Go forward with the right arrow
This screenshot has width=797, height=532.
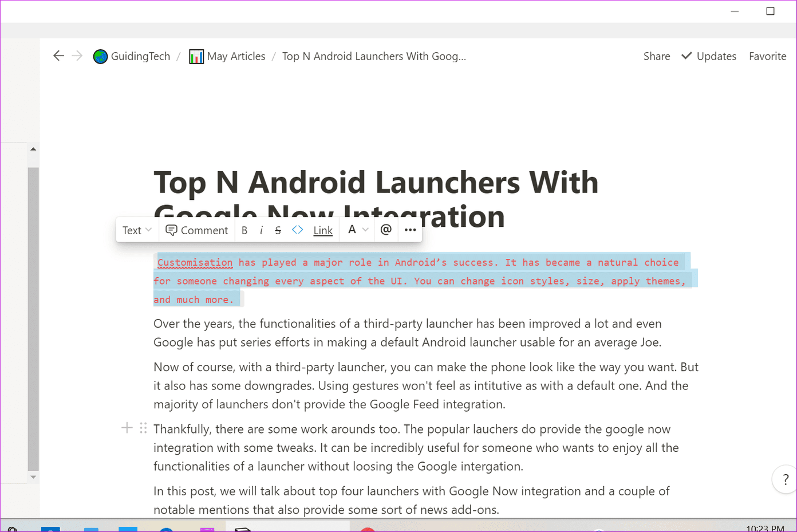click(77, 56)
